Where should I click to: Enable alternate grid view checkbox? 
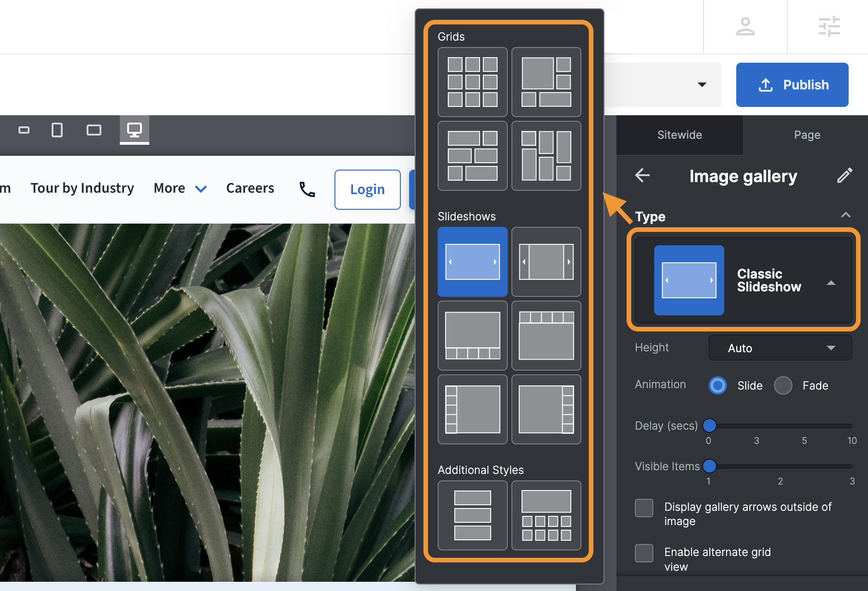click(x=644, y=553)
